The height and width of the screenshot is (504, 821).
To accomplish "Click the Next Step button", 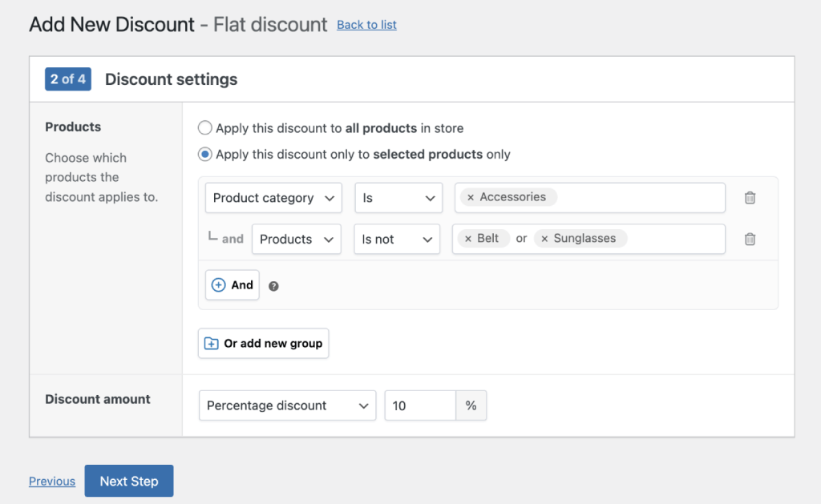I will tap(128, 481).
